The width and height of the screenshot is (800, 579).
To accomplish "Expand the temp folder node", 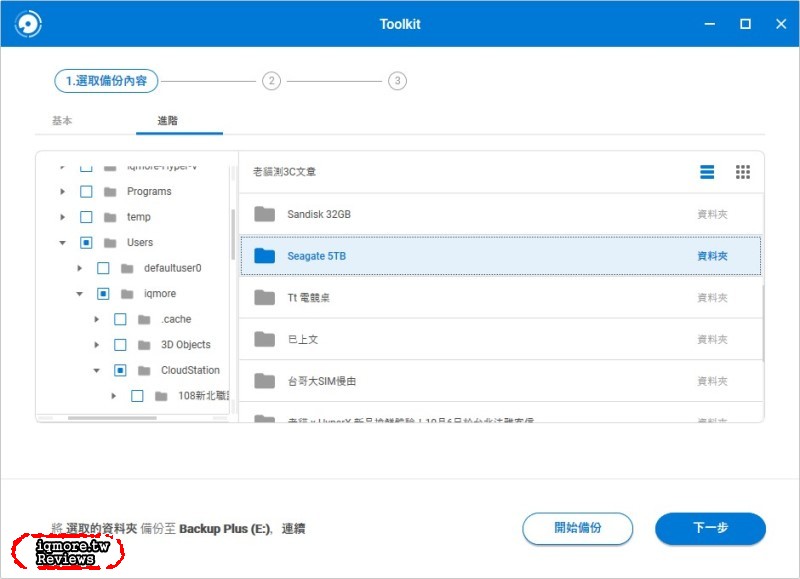I will tap(62, 216).
